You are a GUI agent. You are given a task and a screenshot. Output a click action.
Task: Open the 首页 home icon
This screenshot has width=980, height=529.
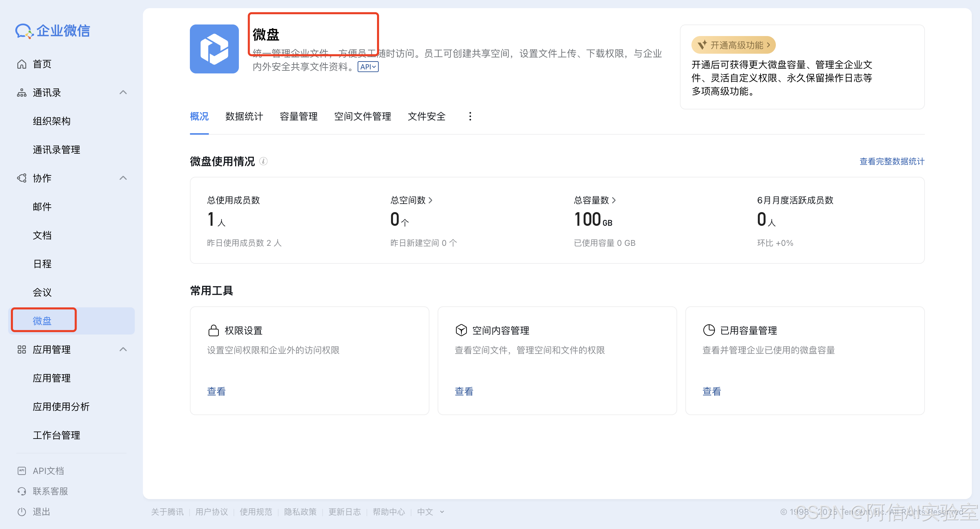point(22,64)
